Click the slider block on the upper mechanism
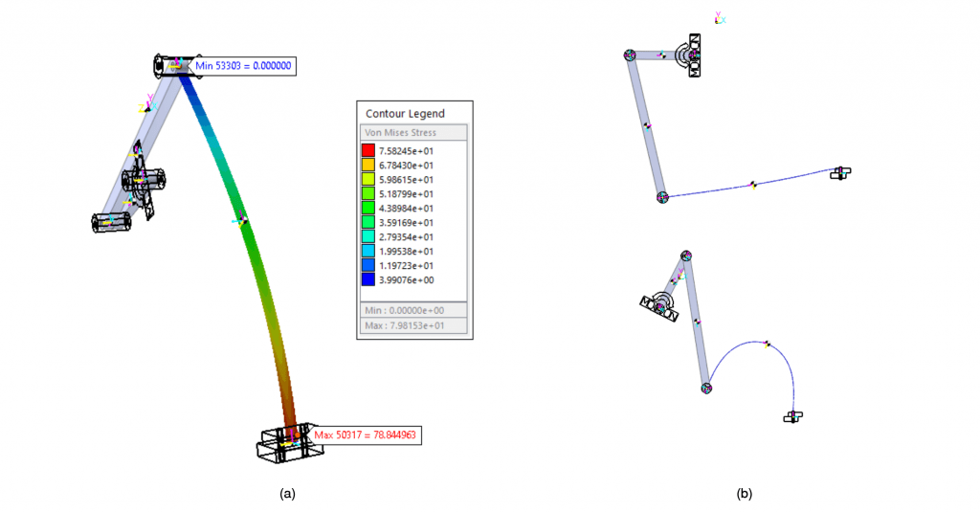This screenshot has height=512, width=980. [840, 173]
